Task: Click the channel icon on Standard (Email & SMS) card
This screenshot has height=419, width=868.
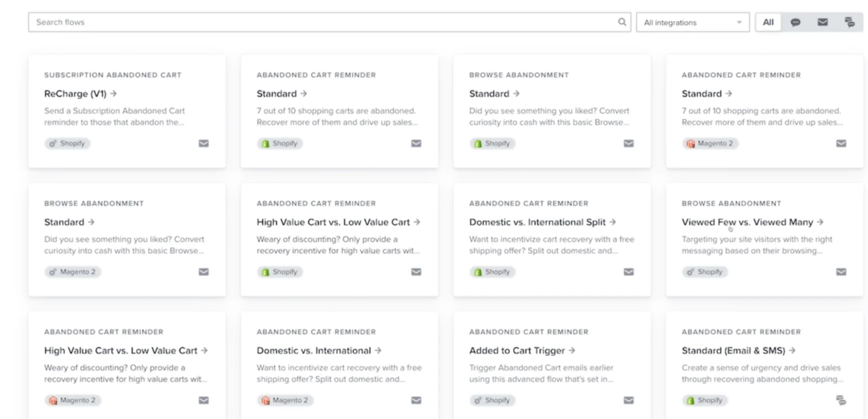Action: (841, 400)
